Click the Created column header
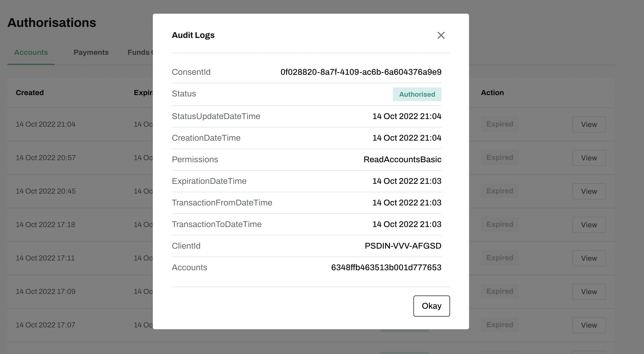 click(x=30, y=93)
